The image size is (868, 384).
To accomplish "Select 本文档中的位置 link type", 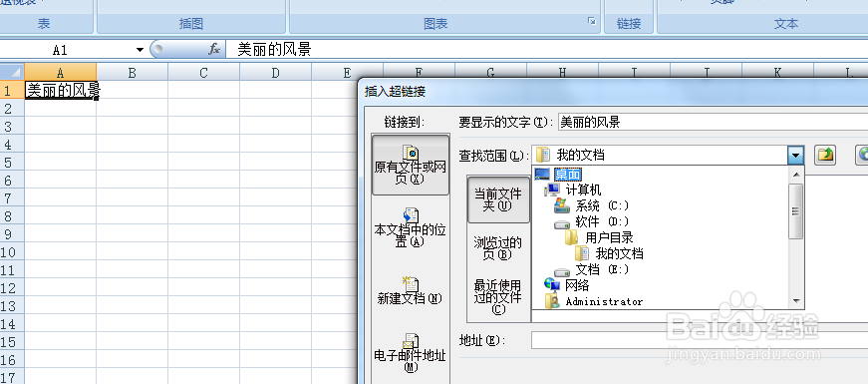I will [411, 228].
